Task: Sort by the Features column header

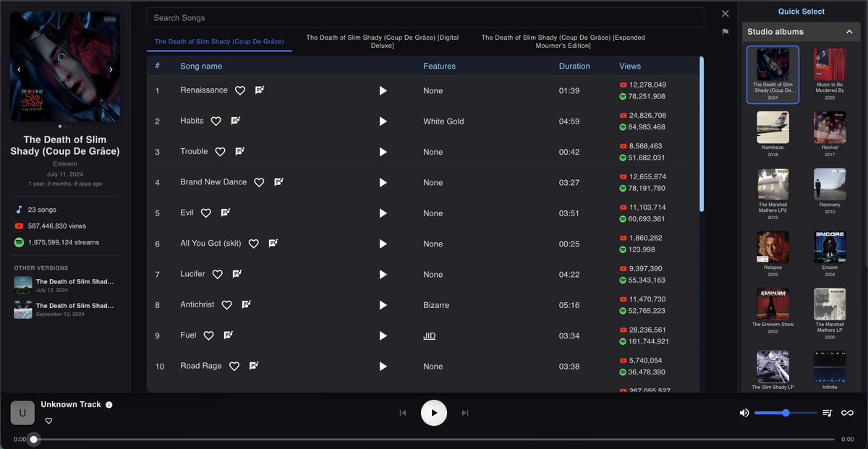Action: [x=439, y=66]
